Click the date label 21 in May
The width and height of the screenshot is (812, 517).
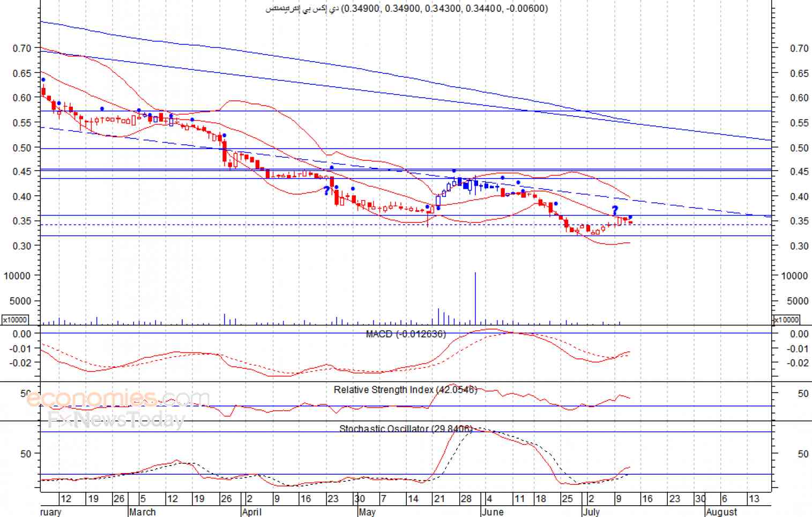[439, 499]
